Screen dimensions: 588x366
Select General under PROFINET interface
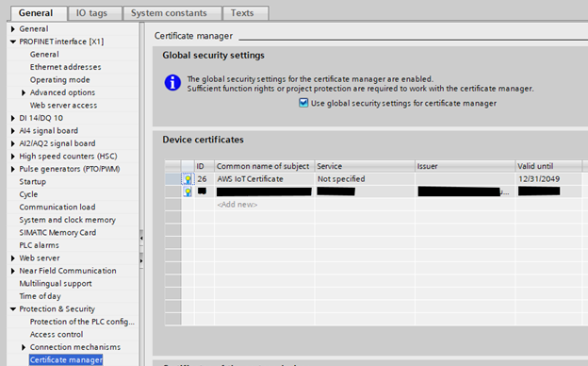tap(44, 55)
